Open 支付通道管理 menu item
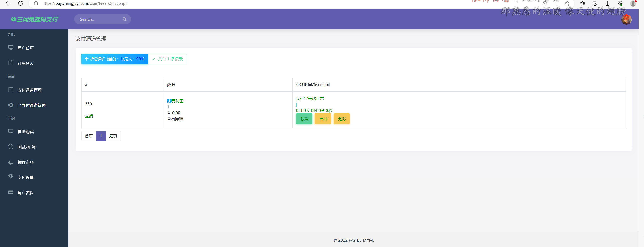 pos(29,90)
